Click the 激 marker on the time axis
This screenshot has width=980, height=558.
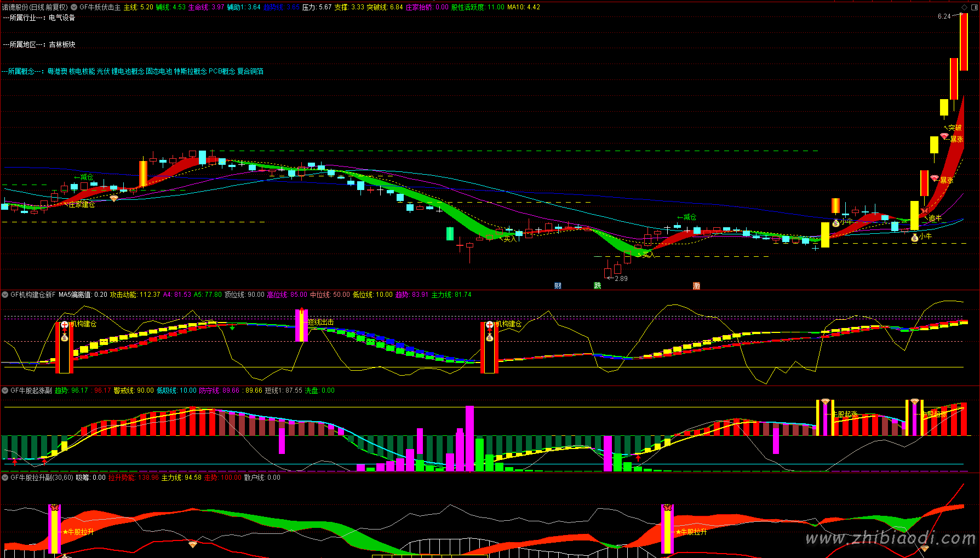click(696, 286)
